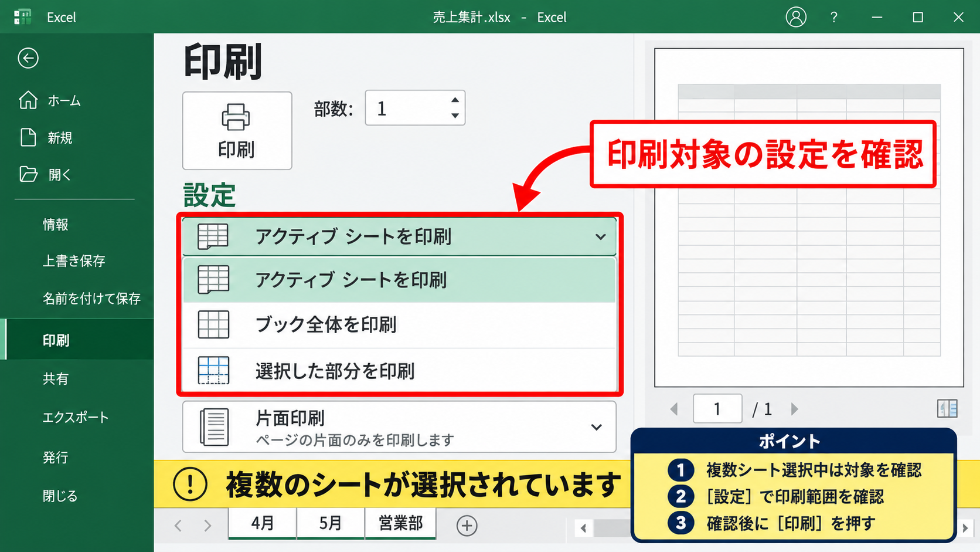Increase the copies count by one
This screenshot has width=980, height=552.
click(x=455, y=100)
